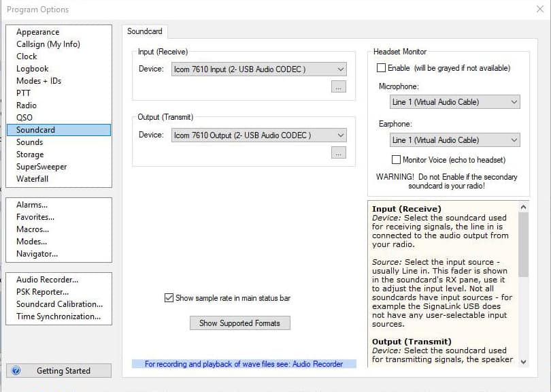
Task: Click the 'Output (Transmit)' help heading
Action: [412, 342]
